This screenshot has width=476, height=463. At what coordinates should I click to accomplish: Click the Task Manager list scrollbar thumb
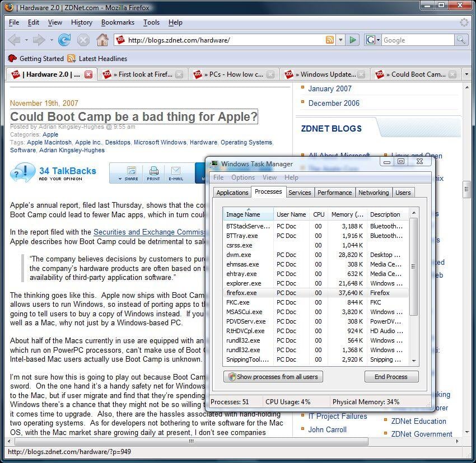[413, 266]
